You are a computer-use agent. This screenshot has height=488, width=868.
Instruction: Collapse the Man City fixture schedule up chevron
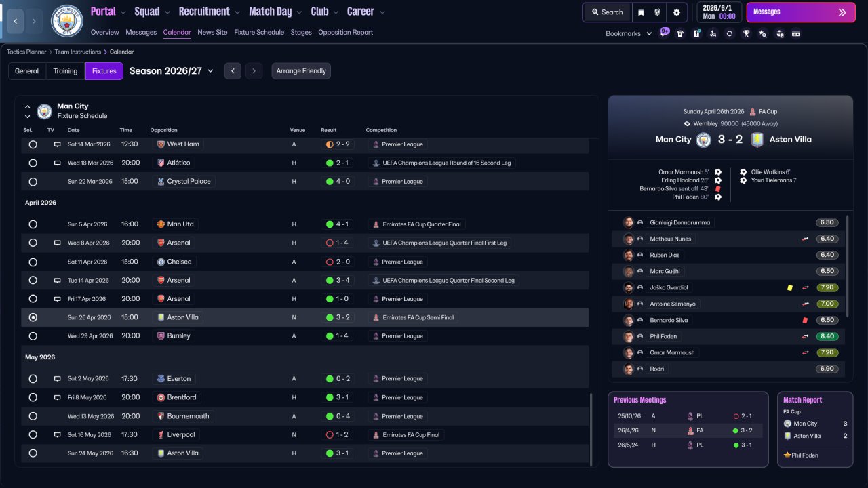coord(28,107)
